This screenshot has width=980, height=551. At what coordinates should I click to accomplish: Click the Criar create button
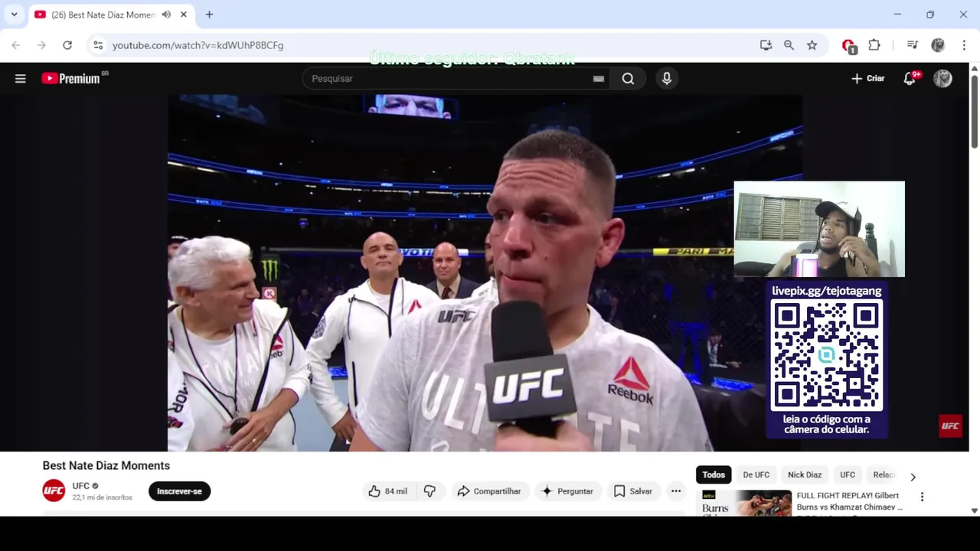(x=867, y=79)
